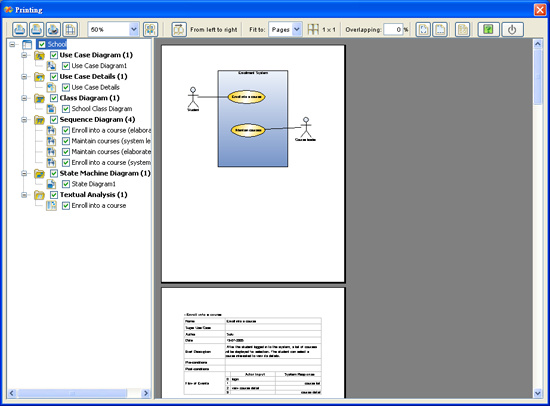Toggle the State Diagram1 checkbox
Viewport: 550px width, 406px height.
pos(66,184)
